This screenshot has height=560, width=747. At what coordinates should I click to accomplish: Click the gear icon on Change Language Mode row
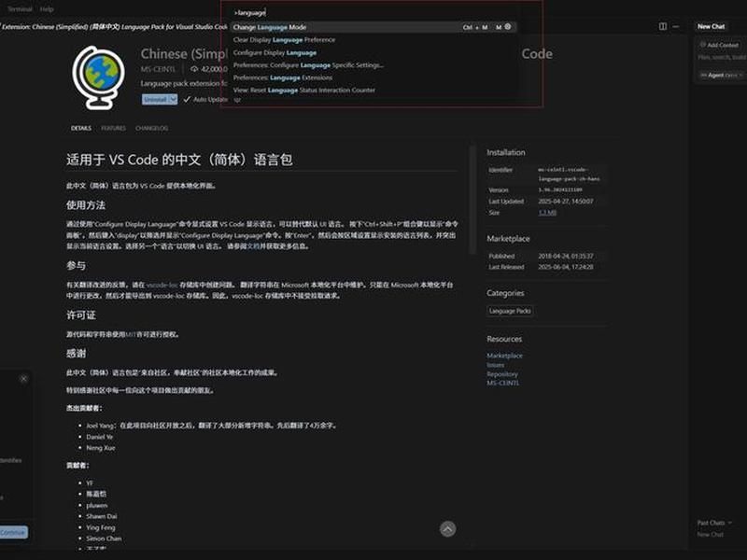coord(508,27)
